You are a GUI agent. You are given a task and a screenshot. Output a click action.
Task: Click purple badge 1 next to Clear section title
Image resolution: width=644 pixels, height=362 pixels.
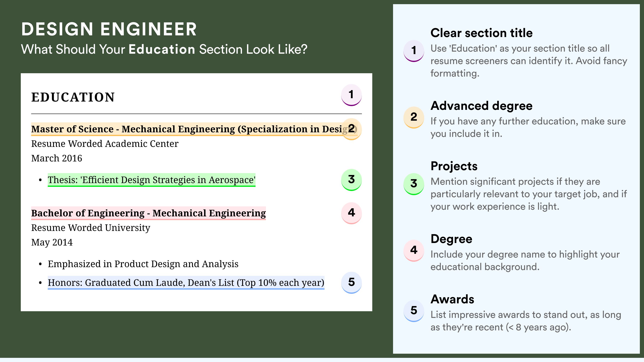414,51
